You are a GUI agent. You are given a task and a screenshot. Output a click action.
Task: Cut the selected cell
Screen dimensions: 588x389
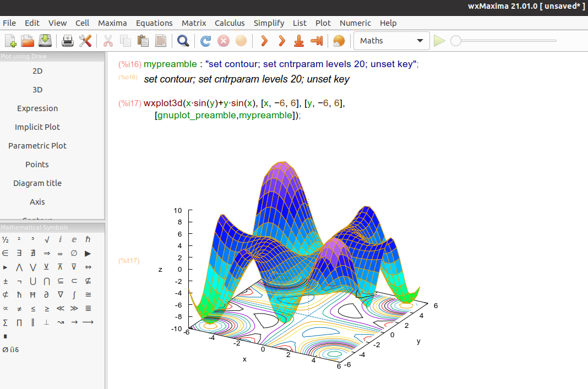click(108, 40)
